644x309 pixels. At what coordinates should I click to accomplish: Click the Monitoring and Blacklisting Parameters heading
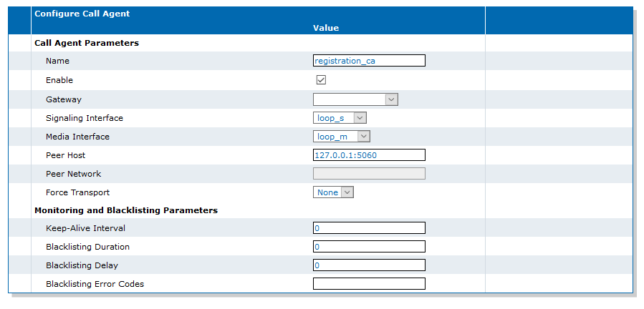coord(126,210)
